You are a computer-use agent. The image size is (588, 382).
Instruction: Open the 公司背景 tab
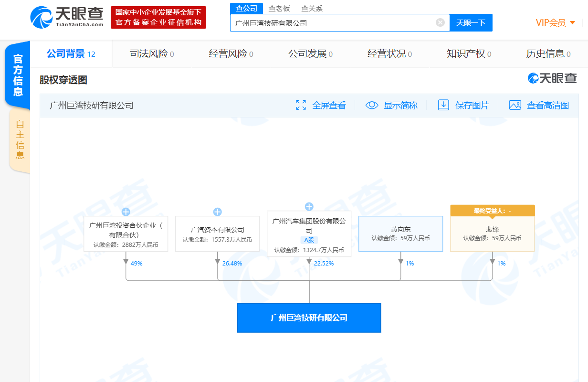coord(71,54)
